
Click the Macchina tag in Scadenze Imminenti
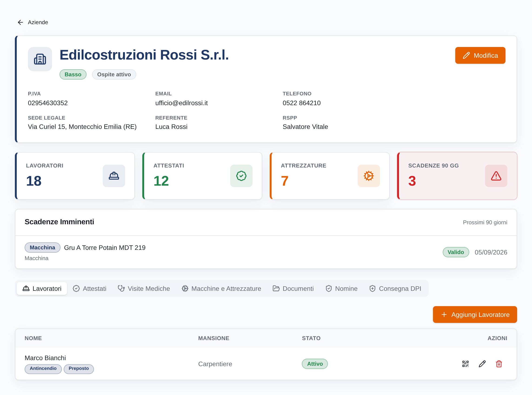point(42,248)
